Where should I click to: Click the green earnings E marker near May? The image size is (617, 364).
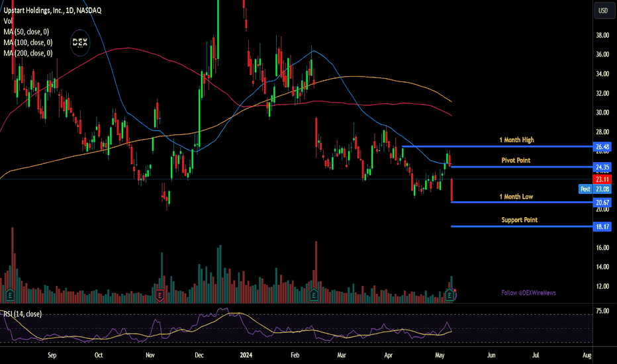(449, 295)
